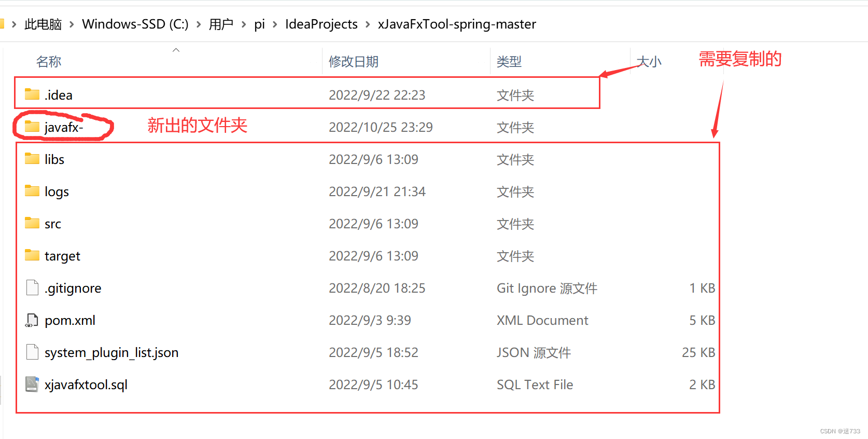The width and height of the screenshot is (868, 439).
Task: Click size 25 KB of system_plugin_list.json
Action: coord(698,353)
